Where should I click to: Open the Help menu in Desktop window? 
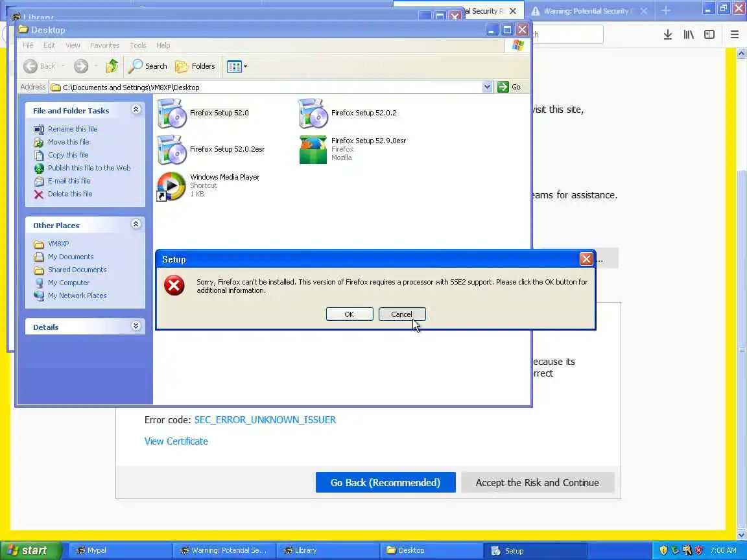pyautogui.click(x=163, y=45)
